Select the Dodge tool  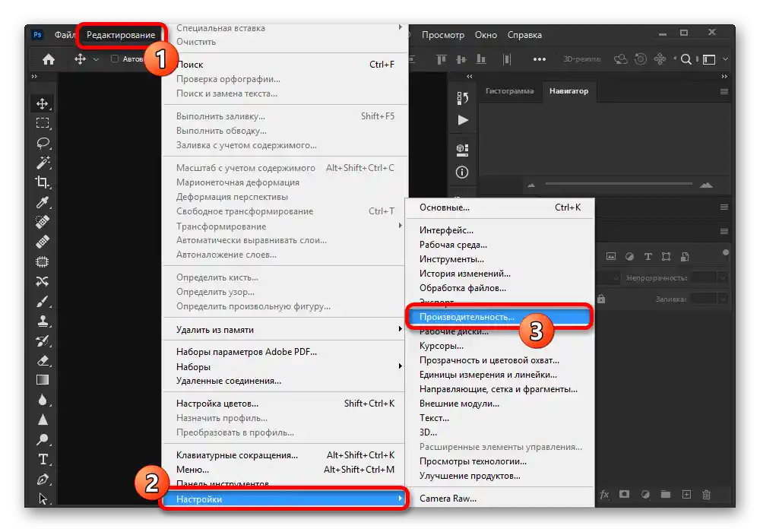coord(43,439)
